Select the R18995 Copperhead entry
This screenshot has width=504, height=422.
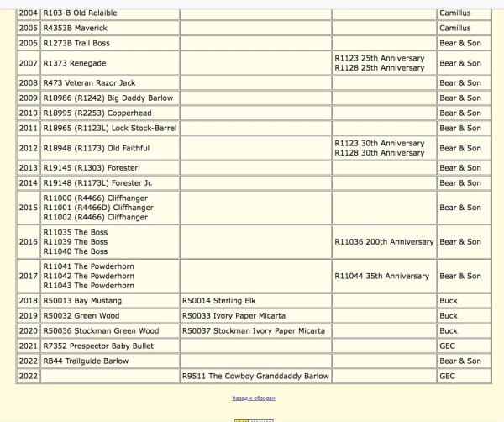coord(110,113)
